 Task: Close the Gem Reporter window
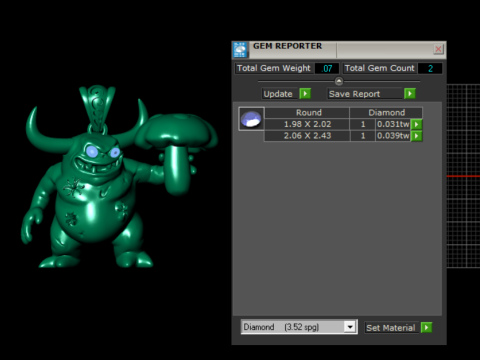click(438, 49)
